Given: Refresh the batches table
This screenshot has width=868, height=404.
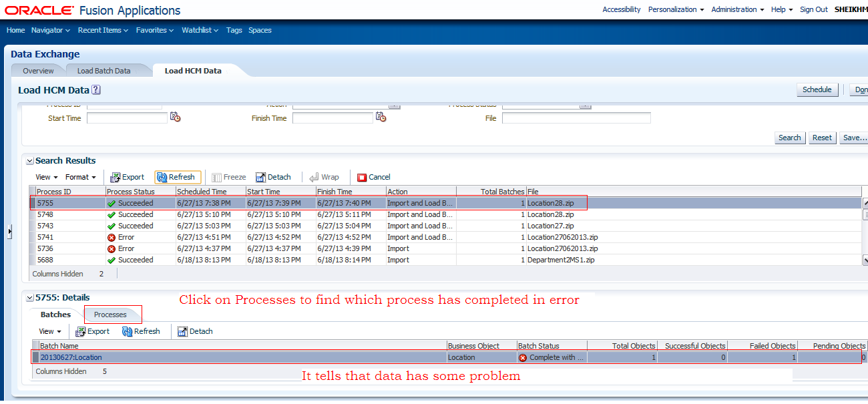Looking at the screenshot, I should coord(141,331).
